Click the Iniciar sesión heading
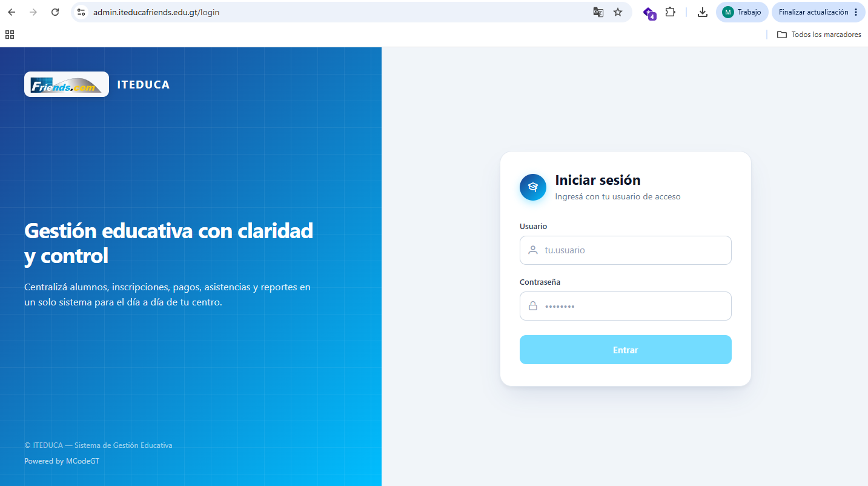 point(598,180)
